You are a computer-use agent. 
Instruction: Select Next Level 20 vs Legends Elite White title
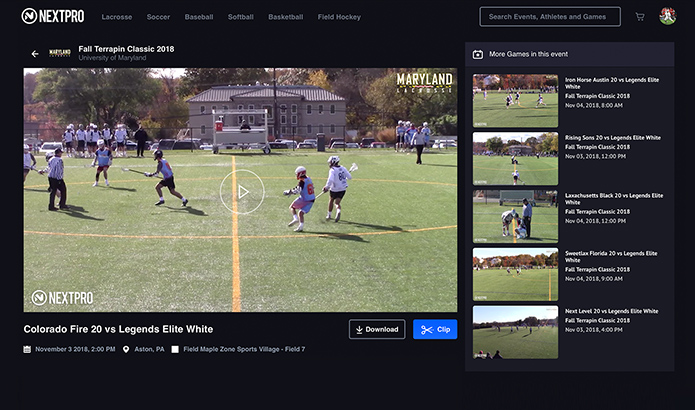pos(611,311)
